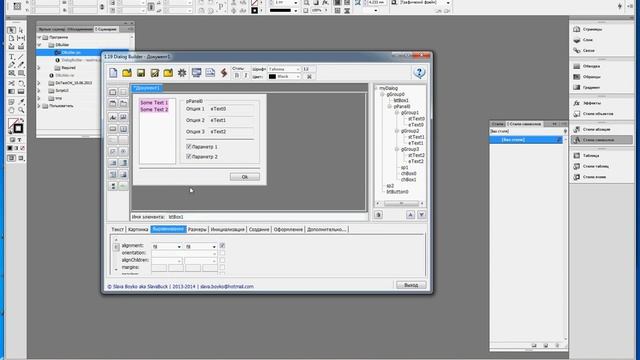Click the Ok button in the dialog preview
This screenshot has height=360, width=640.
244,177
